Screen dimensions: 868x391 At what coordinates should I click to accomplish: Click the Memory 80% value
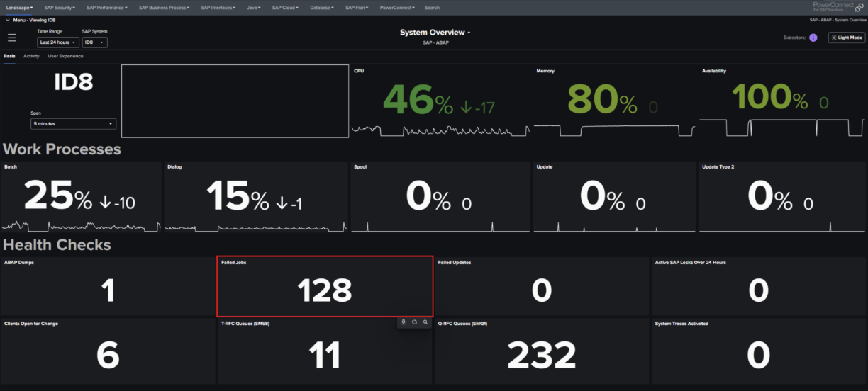[x=602, y=100]
